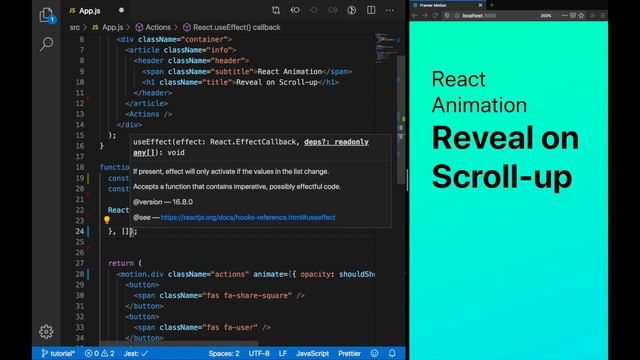This screenshot has width=640, height=360.
Task: Click line number 28 in the gutter
Action: [80, 274]
